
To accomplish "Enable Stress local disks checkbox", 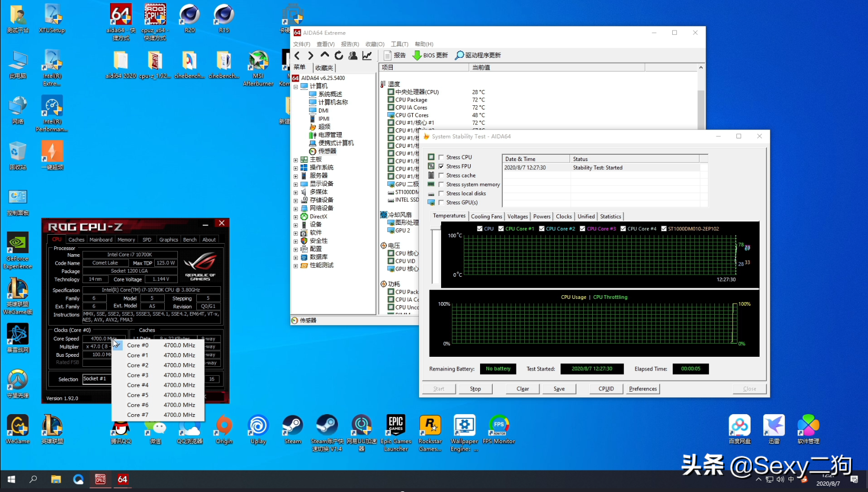I will (x=441, y=193).
